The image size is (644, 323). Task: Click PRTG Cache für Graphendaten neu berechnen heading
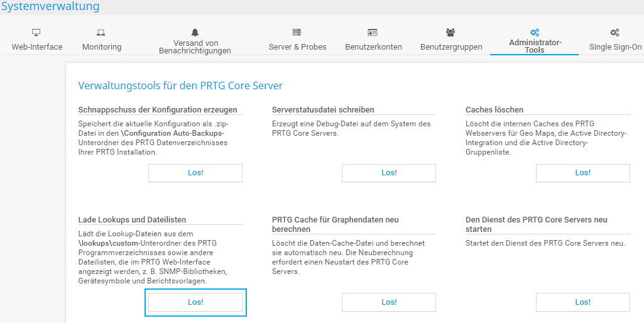pyautogui.click(x=336, y=224)
